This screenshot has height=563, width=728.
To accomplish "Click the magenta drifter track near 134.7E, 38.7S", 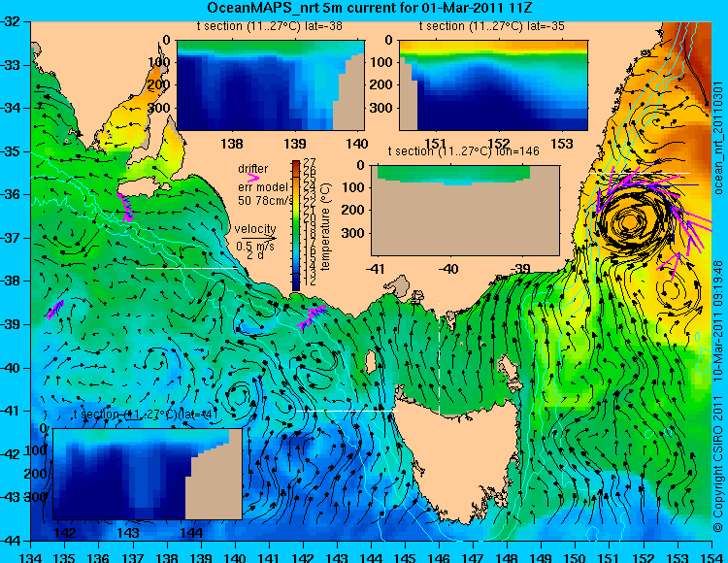I will click(54, 310).
